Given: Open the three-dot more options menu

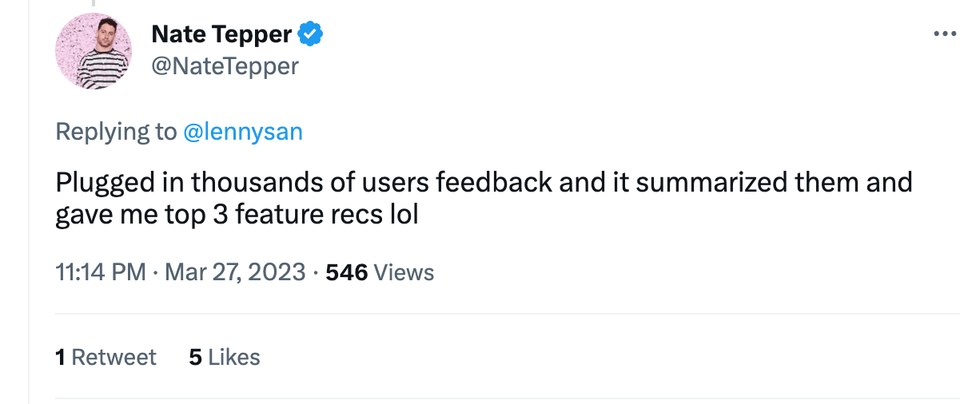Looking at the screenshot, I should click(x=944, y=34).
